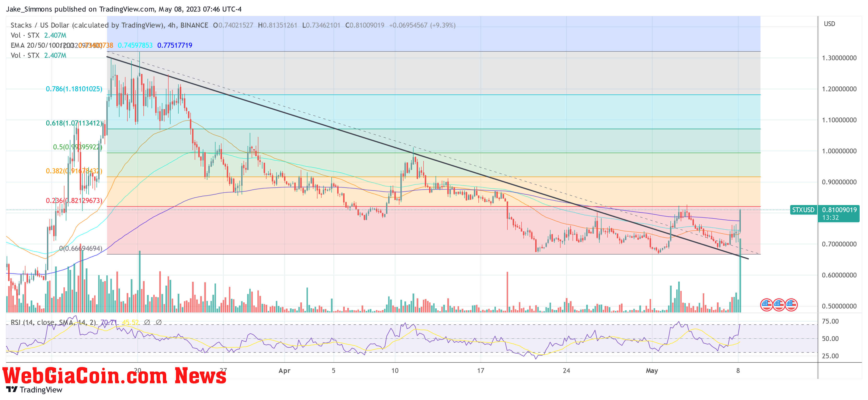Select the 0.236(0.82129673) Fibonacci label
868x400 pixels.
pyautogui.click(x=74, y=200)
